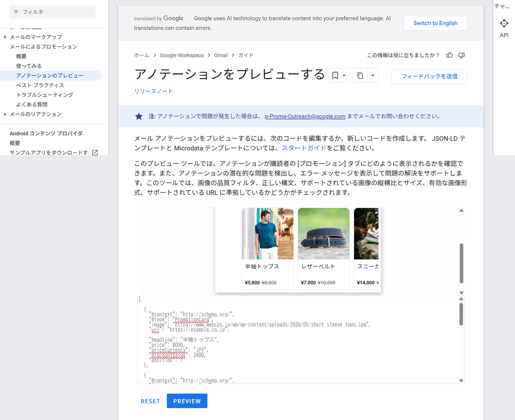Screen dimensions: 515x420
Task: Click the thumbs down not helpful icon
Action: point(461,55)
